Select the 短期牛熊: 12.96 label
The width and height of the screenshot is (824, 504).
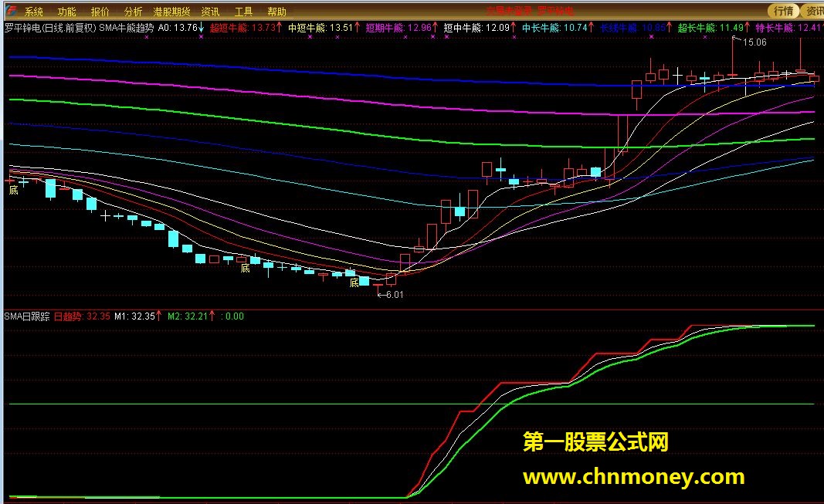[x=402, y=28]
